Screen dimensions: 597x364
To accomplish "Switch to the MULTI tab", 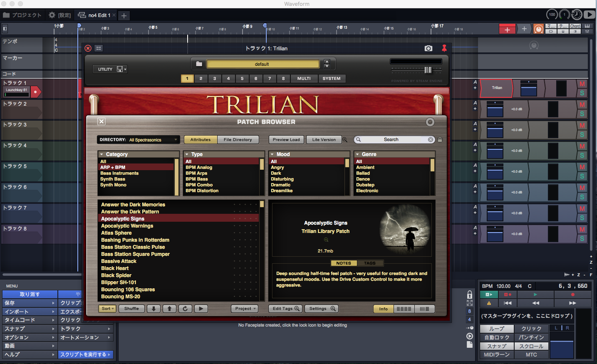I will click(x=304, y=79).
